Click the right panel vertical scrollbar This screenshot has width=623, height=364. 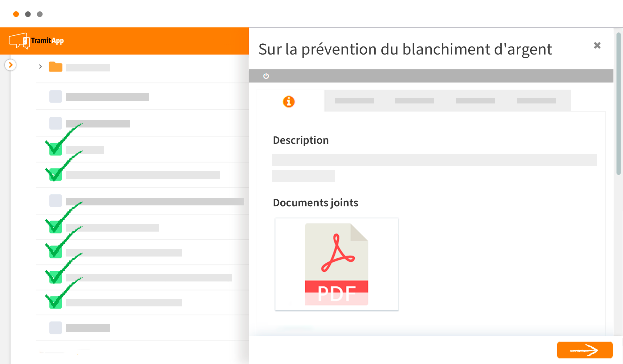coord(618,104)
